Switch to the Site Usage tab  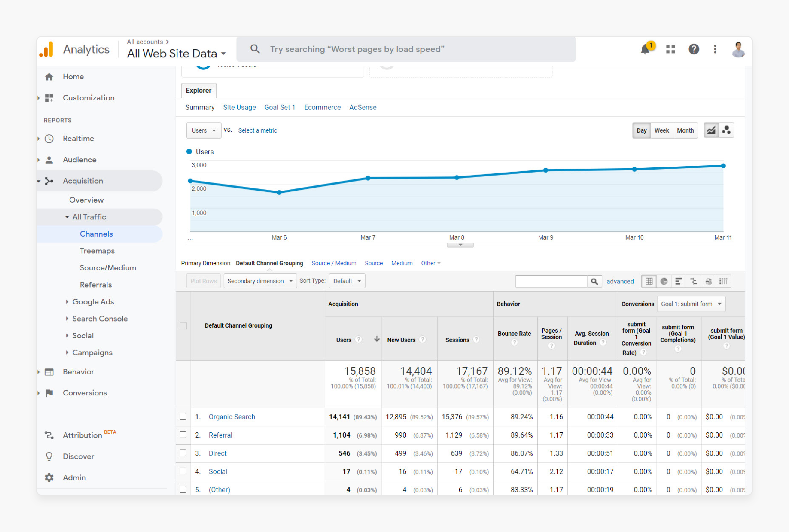239,107
